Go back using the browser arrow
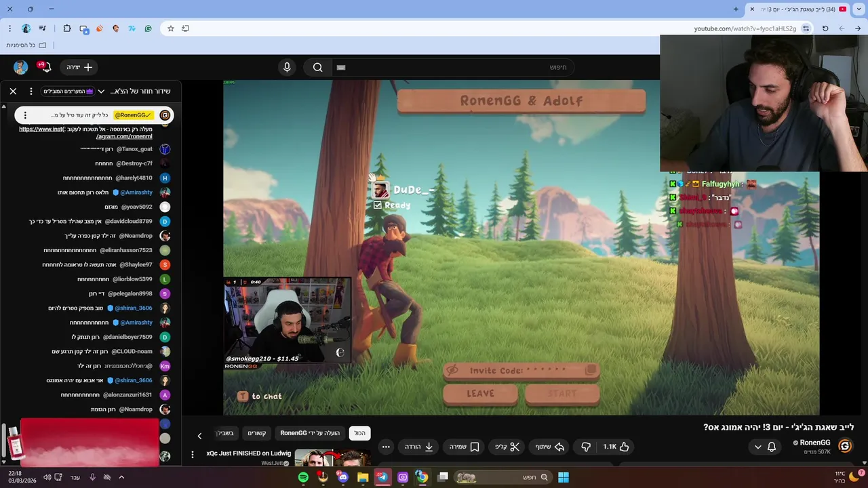 tap(858, 28)
